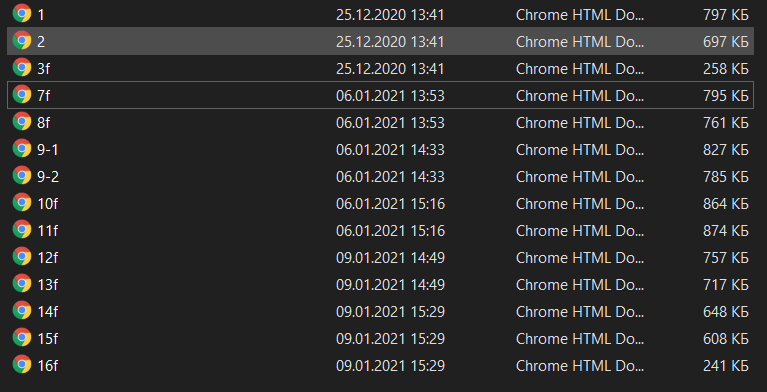Screen dimensions: 767x392
Task: Select the file named 11f
Action: [x=47, y=230]
